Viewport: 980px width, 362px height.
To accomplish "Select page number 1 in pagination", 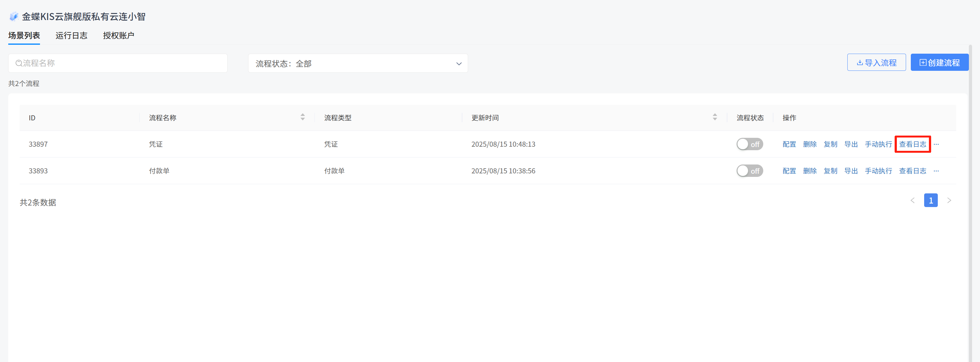I will tap(930, 201).
